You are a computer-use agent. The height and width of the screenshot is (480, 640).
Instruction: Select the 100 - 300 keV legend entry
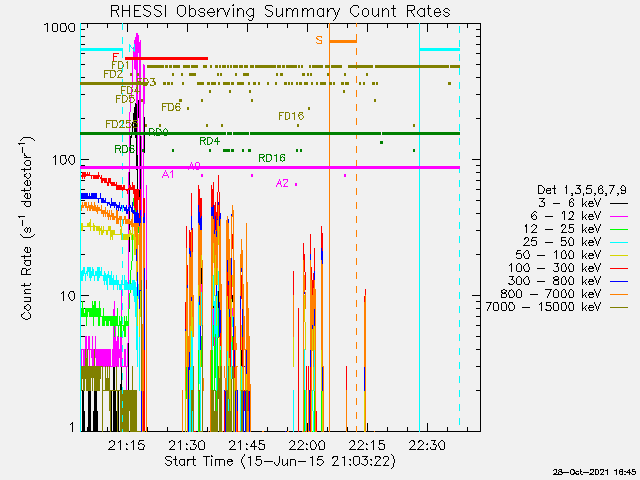click(568, 268)
